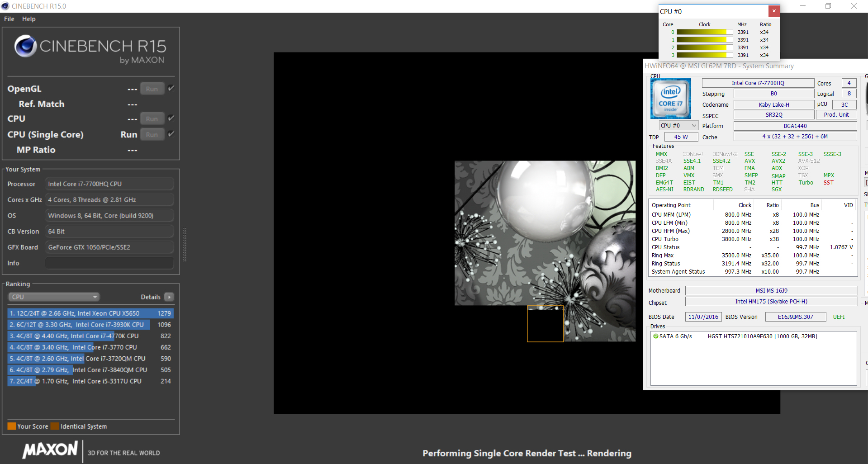
Task: Select ranking entry Intel Core i7-4770K CPU
Action: (90, 336)
